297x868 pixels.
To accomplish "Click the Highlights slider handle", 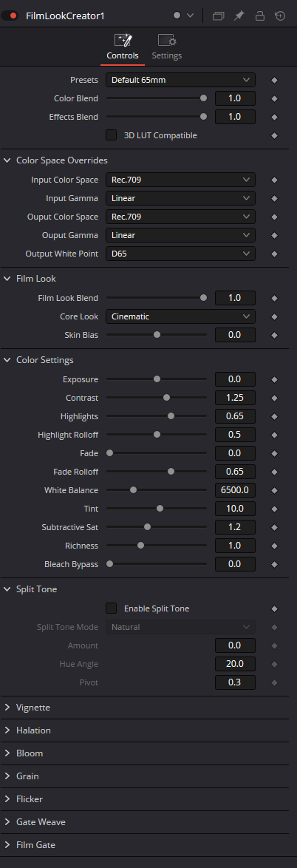I will [171, 416].
